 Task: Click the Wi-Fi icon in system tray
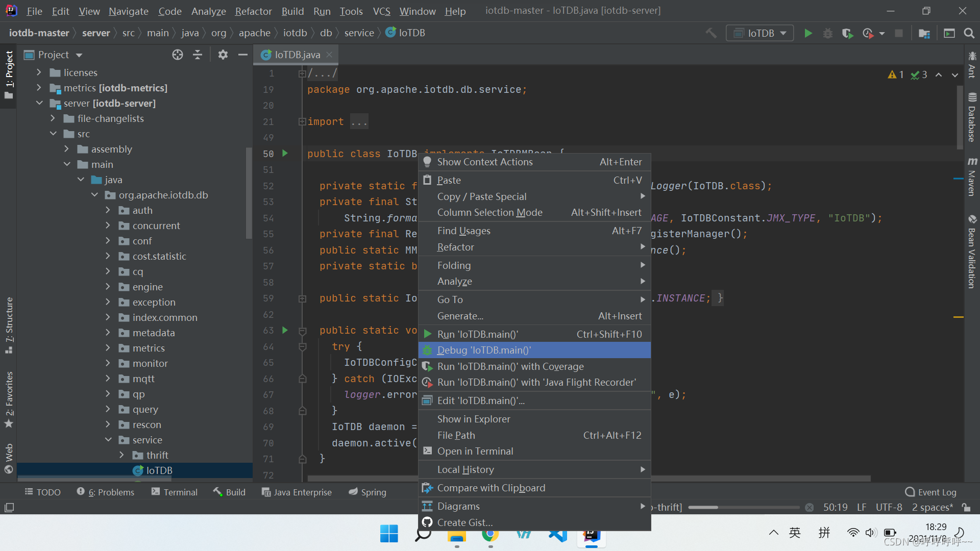[853, 533]
